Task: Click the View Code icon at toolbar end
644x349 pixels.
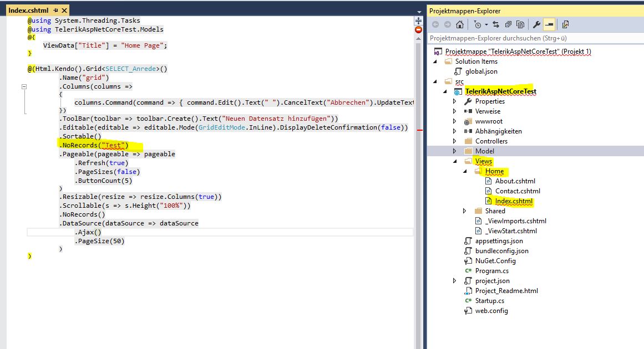Action: pyautogui.click(x=565, y=24)
